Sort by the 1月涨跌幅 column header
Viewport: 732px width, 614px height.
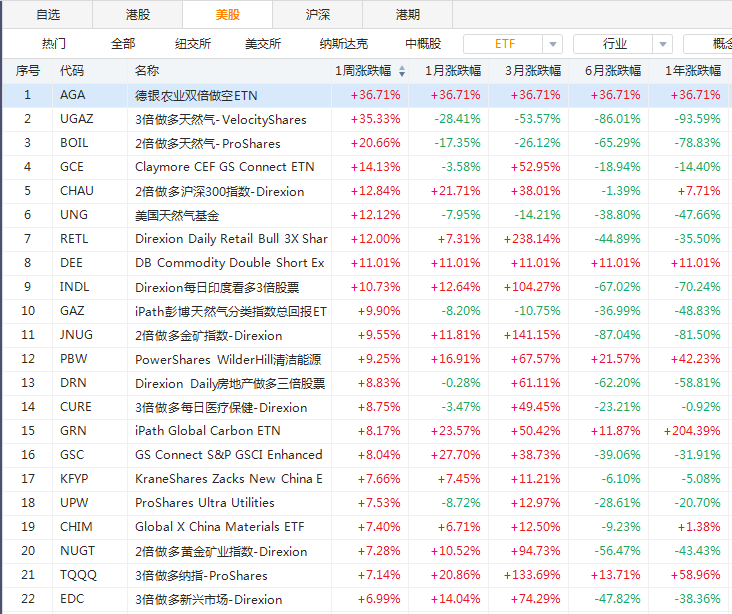click(x=453, y=71)
